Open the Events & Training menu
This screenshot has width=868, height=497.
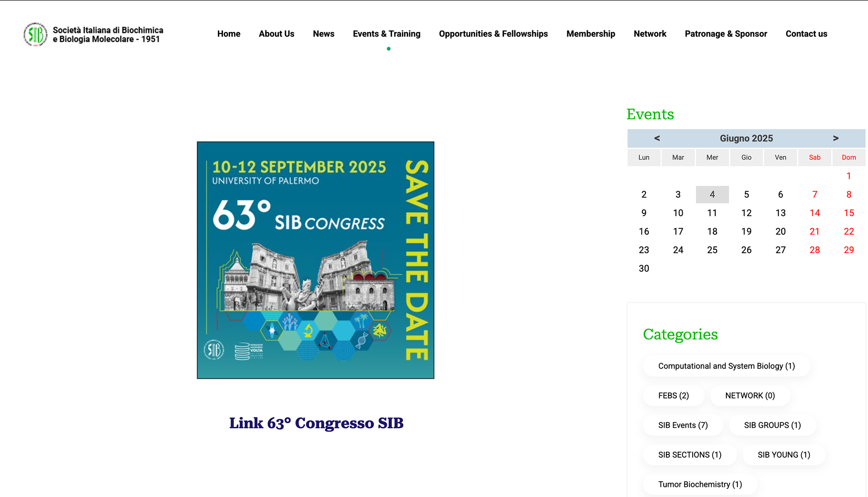[x=387, y=34]
